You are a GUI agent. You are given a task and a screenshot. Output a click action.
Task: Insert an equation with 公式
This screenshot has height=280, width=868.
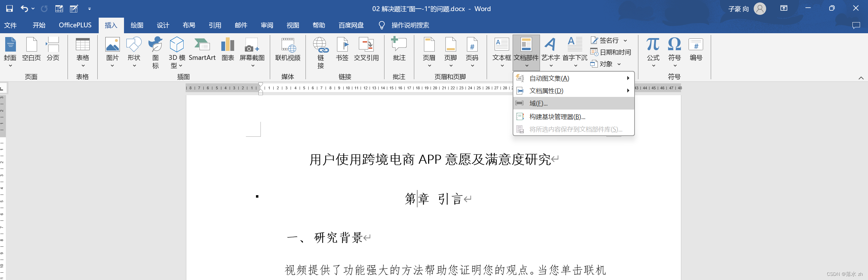point(653,52)
